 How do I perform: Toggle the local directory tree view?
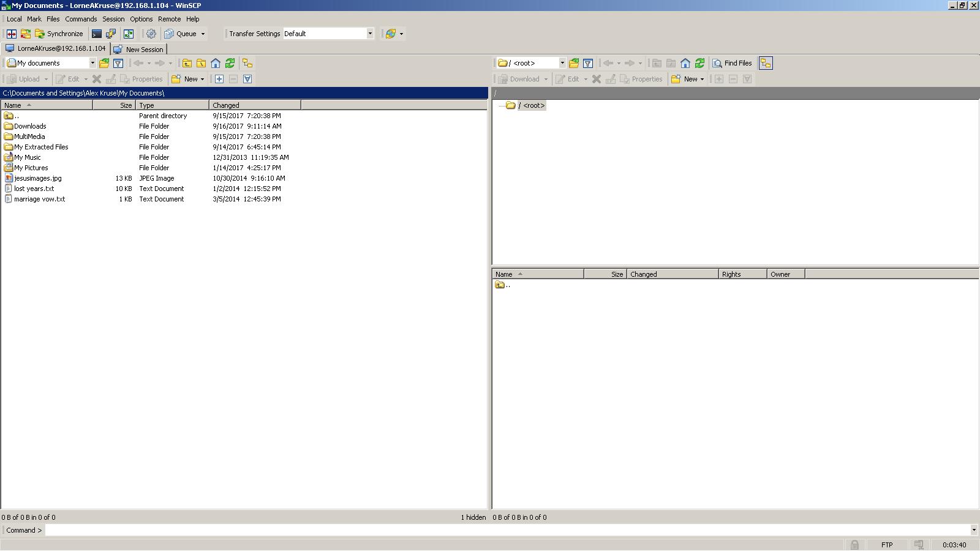(x=247, y=63)
